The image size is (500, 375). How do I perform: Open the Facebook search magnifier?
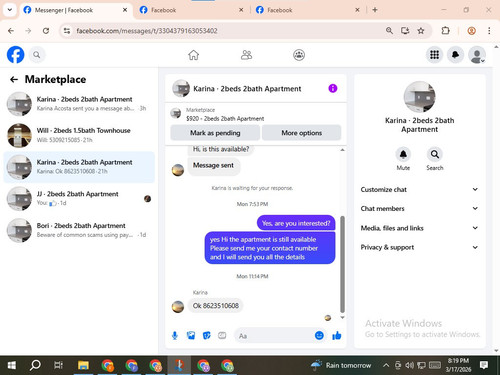37,55
